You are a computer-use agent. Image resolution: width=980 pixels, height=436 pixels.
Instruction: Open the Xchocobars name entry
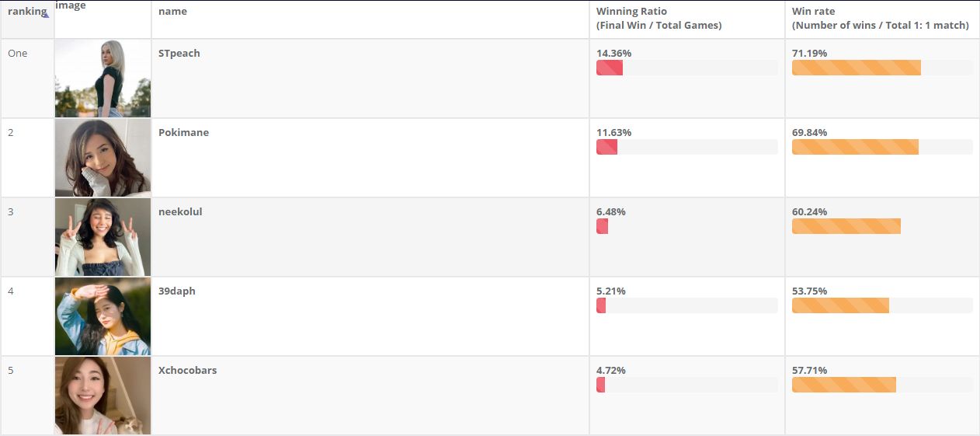click(x=187, y=371)
